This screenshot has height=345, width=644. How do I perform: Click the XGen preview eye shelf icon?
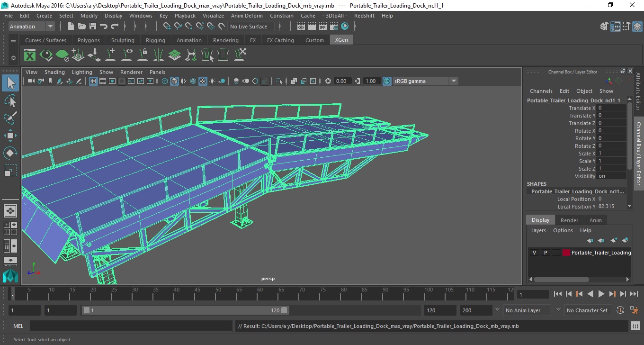46,55
